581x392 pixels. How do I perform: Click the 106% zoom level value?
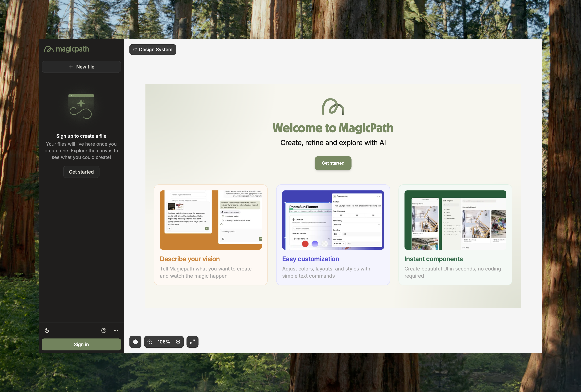point(164,342)
